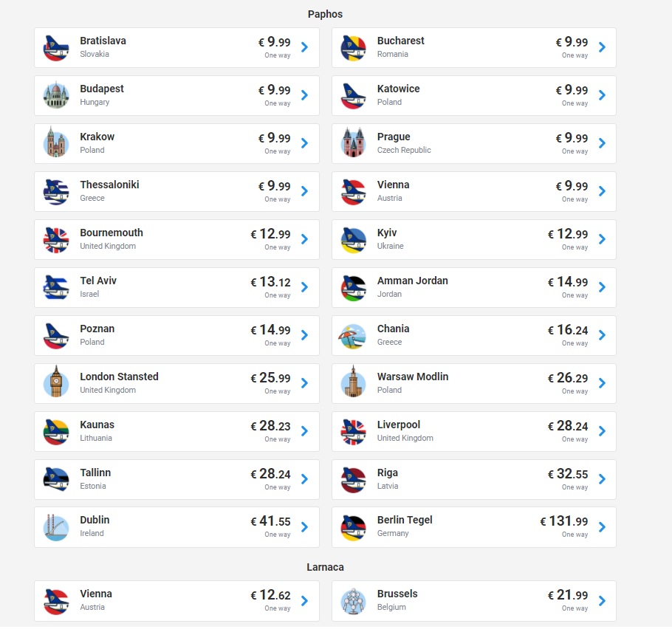Click the London Stansted Big Ben icon

pos(56,382)
